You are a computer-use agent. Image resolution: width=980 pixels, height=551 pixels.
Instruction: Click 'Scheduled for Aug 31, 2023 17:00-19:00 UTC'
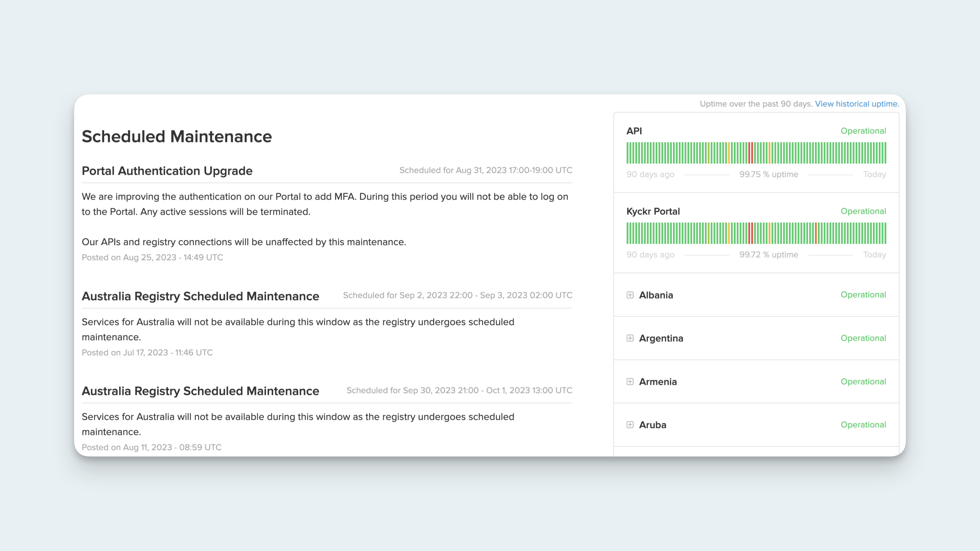pyautogui.click(x=486, y=170)
